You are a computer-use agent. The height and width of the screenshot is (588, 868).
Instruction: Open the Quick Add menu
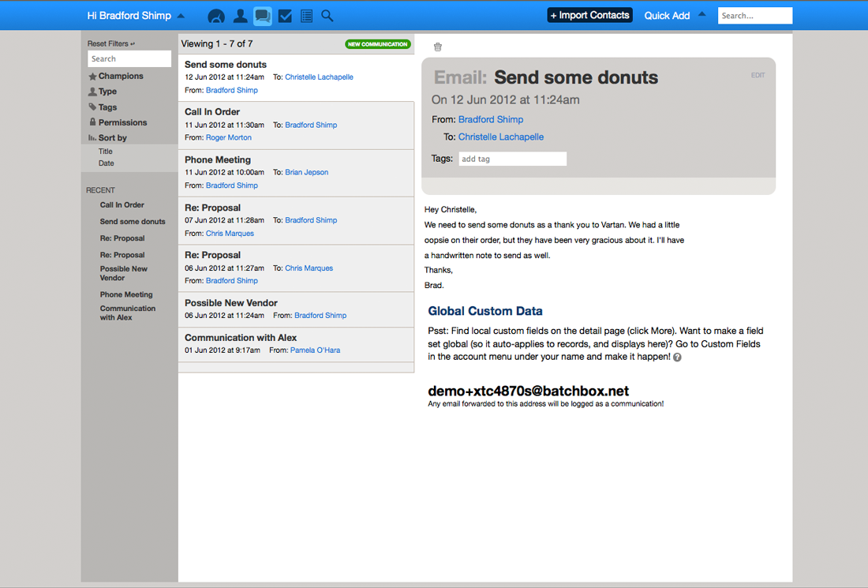click(667, 16)
